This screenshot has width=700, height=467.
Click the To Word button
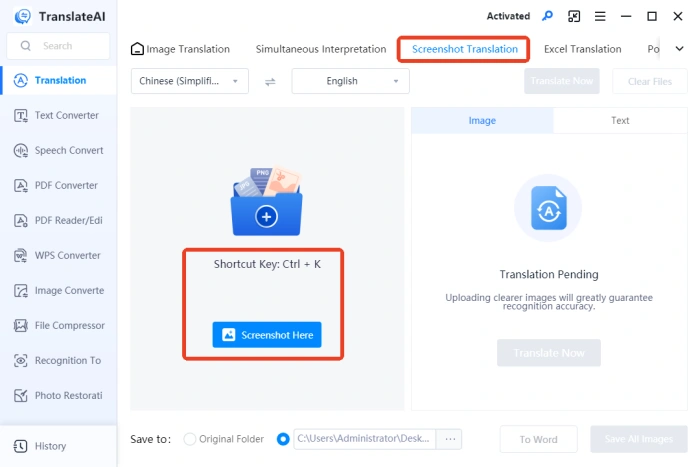538,439
